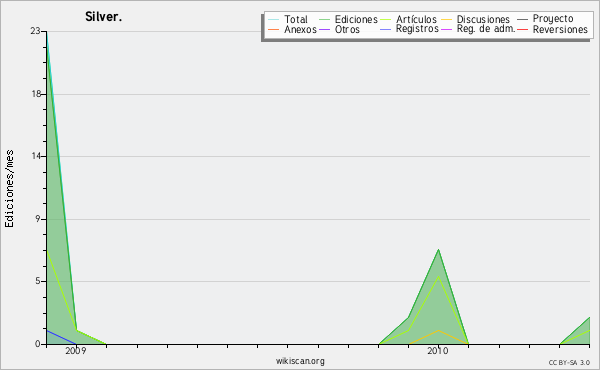
Task: Click the cyan line swatch beside Total
Action: pos(274,19)
